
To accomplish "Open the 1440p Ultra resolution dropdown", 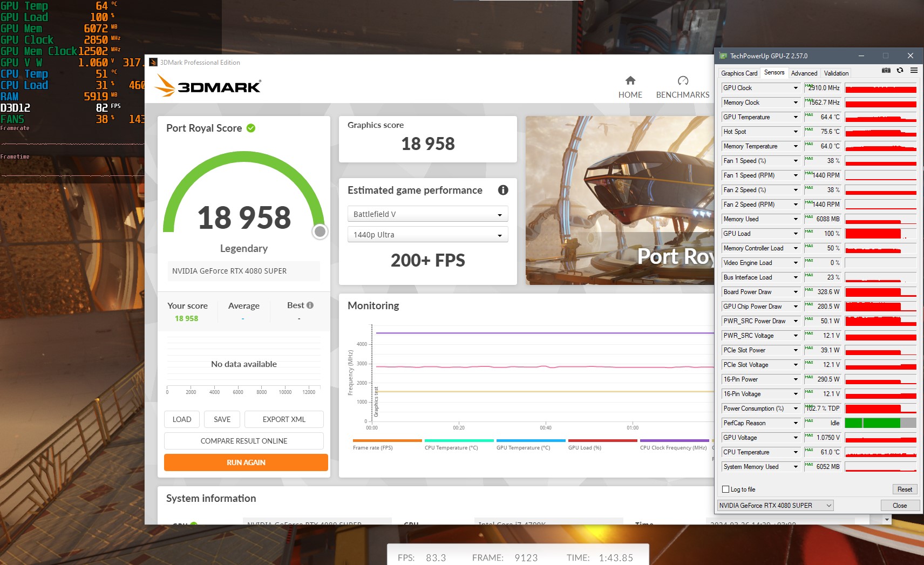I will [x=427, y=235].
